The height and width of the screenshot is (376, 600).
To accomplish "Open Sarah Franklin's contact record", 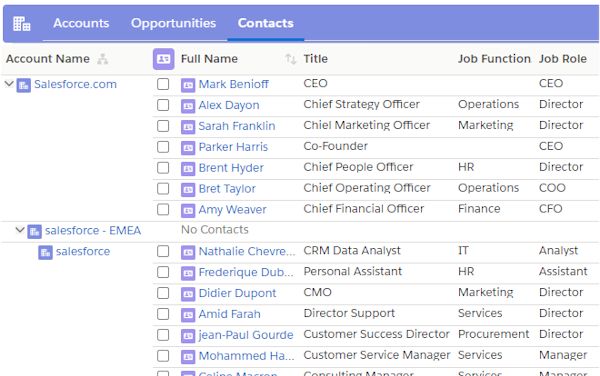I will [237, 126].
